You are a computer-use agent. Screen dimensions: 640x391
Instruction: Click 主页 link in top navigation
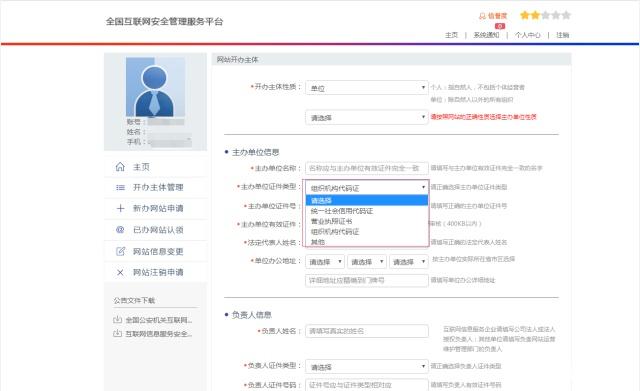[x=451, y=35]
